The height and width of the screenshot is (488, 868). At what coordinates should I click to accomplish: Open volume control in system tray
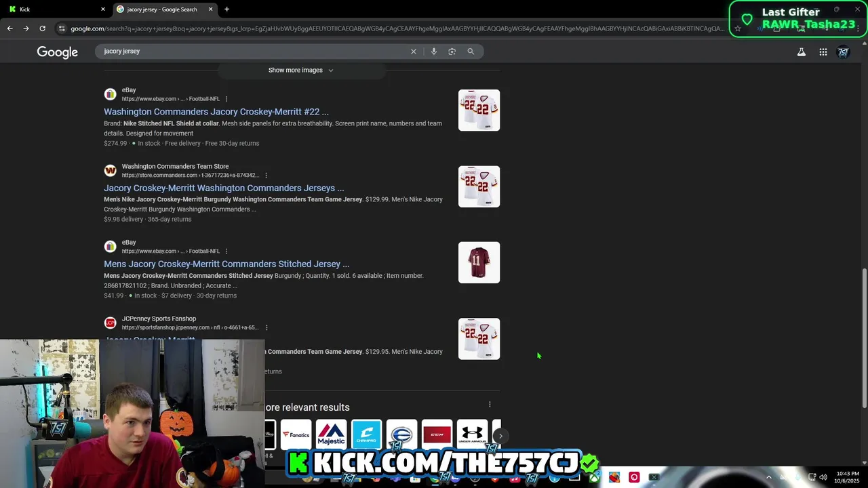tap(823, 477)
